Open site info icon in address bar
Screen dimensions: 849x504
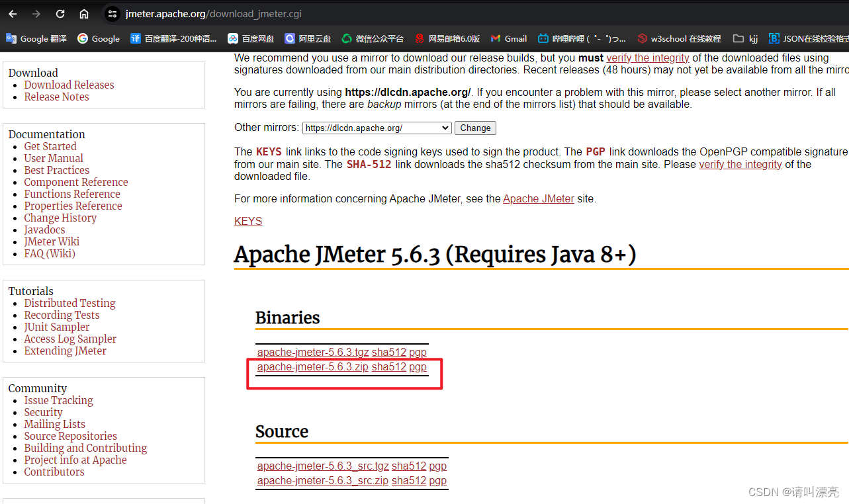point(112,14)
